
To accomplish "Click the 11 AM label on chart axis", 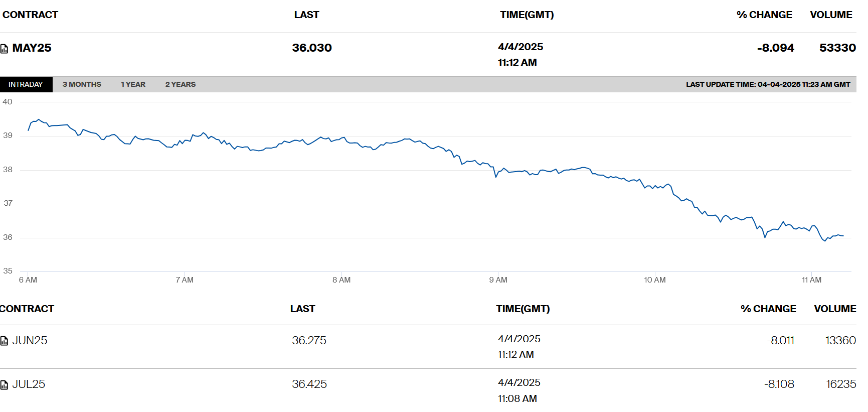I will [x=811, y=280].
